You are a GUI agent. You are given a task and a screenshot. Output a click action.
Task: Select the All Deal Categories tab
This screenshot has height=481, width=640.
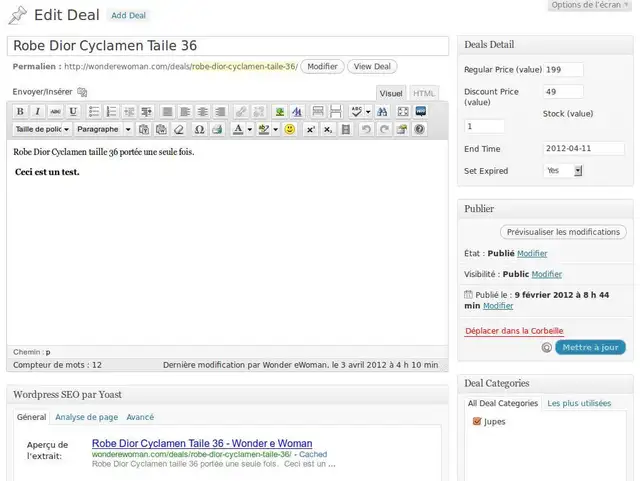(502, 403)
